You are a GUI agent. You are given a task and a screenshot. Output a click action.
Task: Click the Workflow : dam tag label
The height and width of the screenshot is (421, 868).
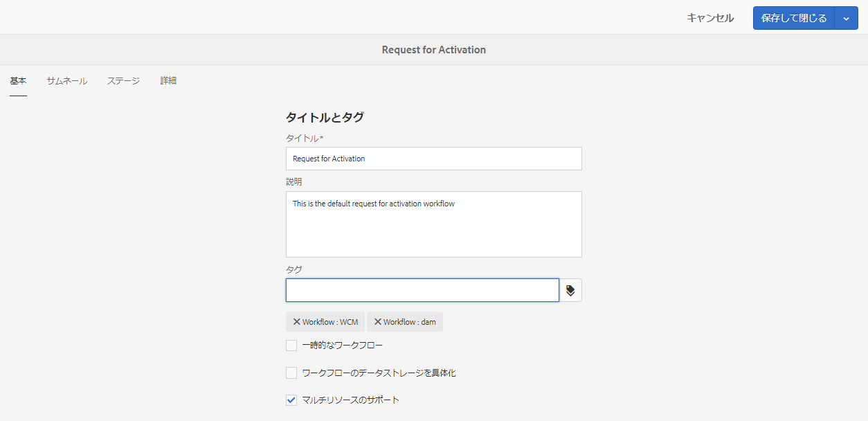[x=410, y=322]
